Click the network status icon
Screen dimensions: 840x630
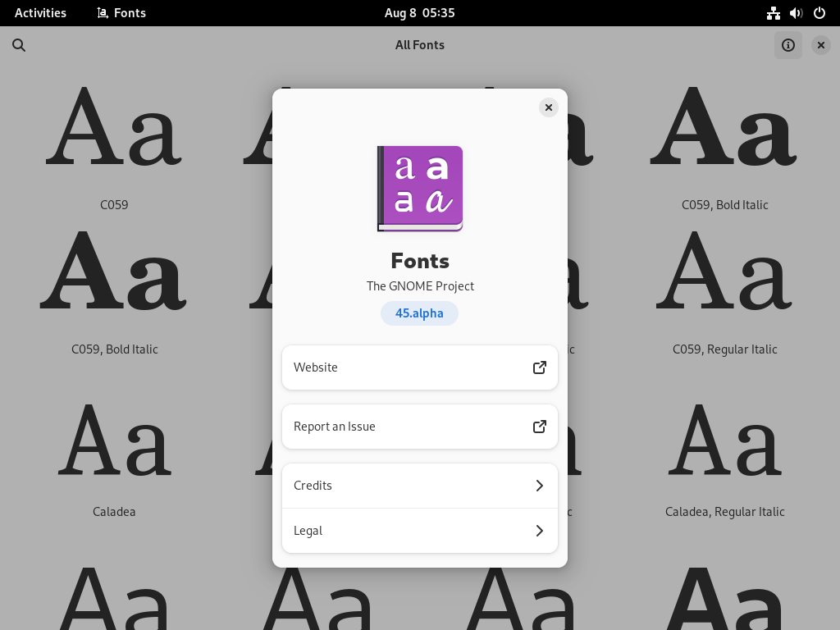coord(773,13)
